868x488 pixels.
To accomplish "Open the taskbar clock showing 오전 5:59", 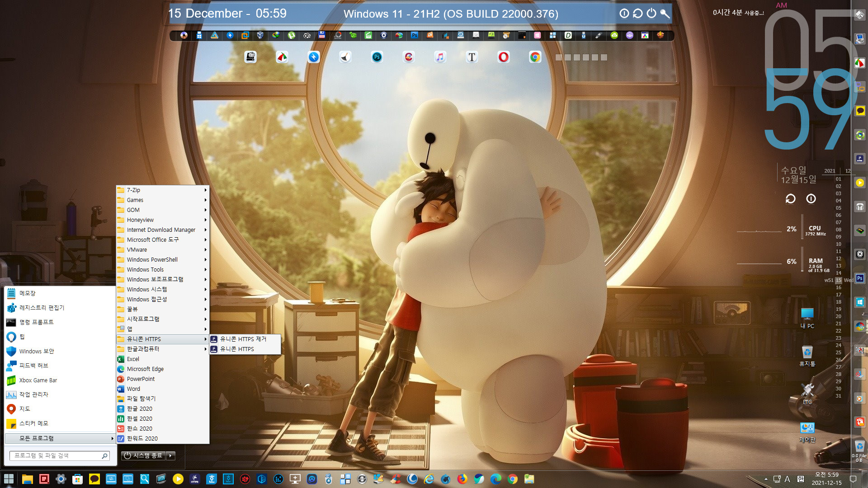I will point(826,479).
